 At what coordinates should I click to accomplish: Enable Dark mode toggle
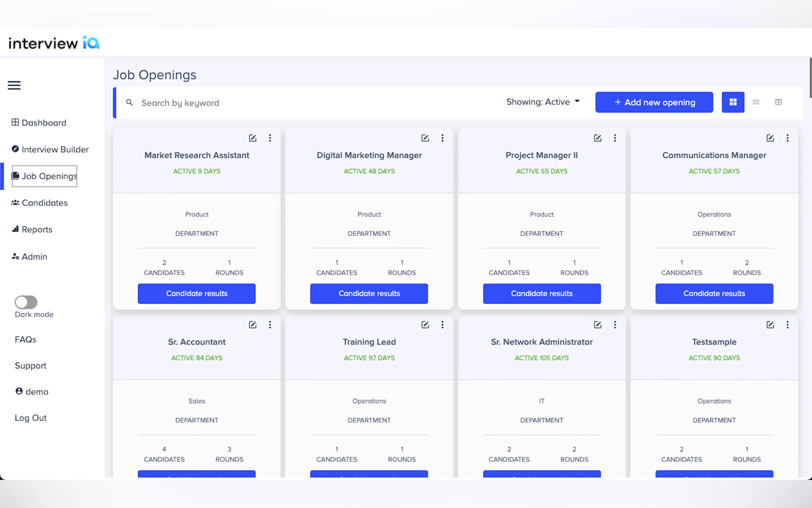[26, 302]
